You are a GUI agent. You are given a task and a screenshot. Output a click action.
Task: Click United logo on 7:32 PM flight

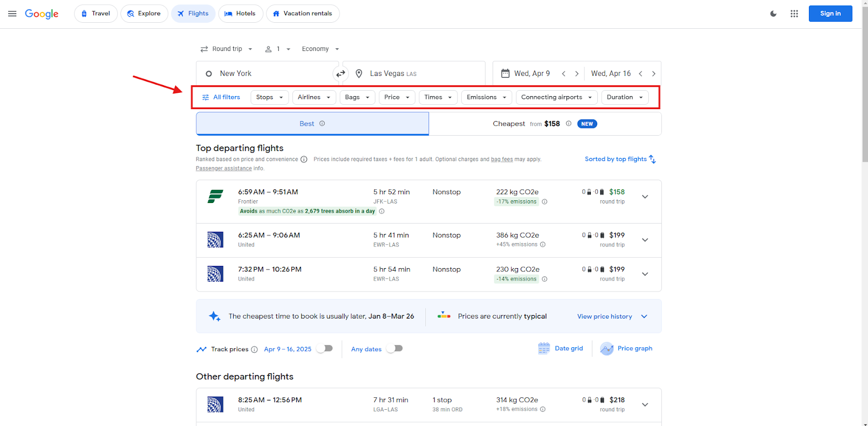point(215,274)
